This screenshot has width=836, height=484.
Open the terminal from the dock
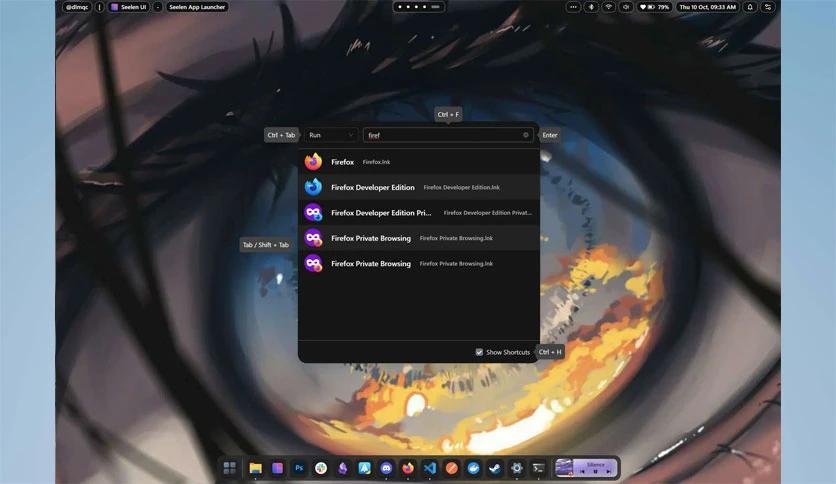538,468
